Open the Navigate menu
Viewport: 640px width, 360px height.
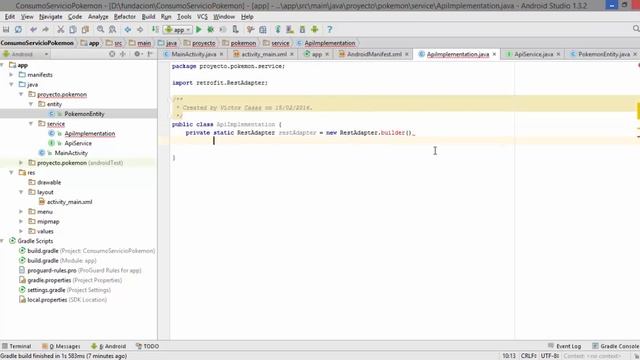pos(51,17)
